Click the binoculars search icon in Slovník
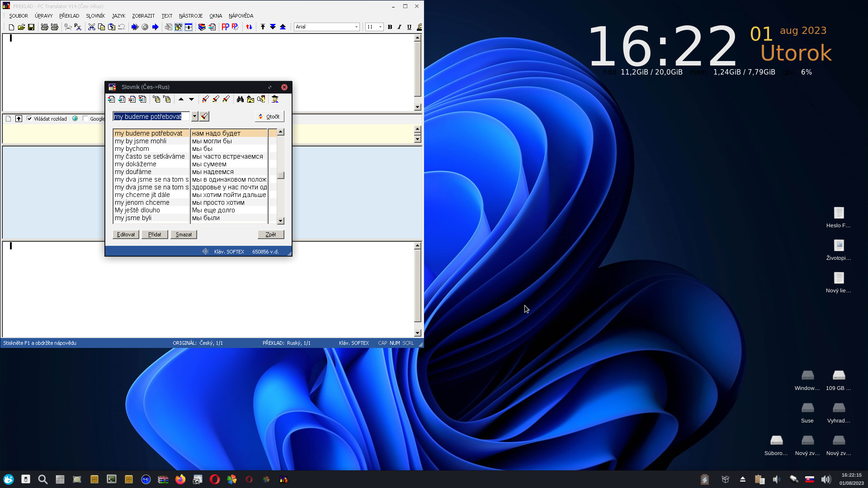 click(240, 99)
